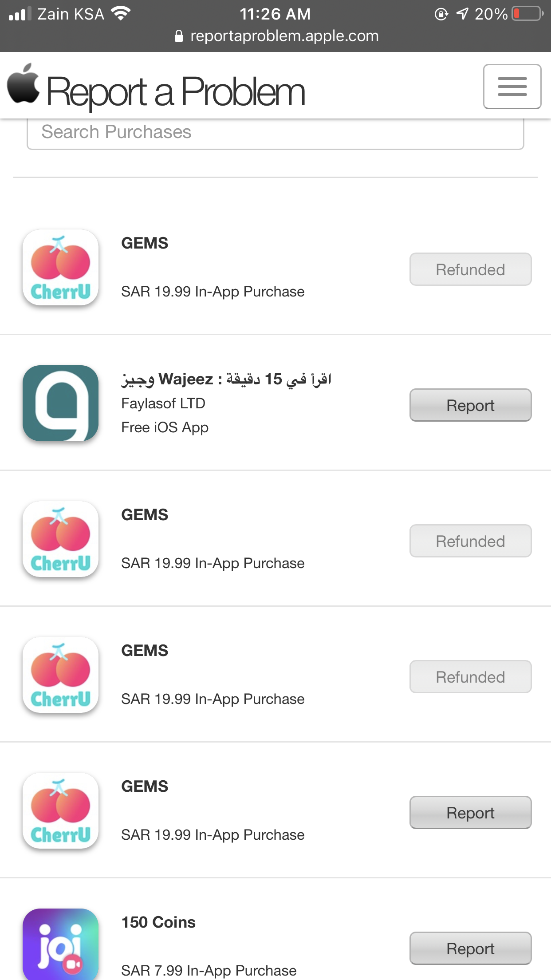The image size is (551, 980).
Task: Focus the Search Purchases field
Action: pos(275,133)
